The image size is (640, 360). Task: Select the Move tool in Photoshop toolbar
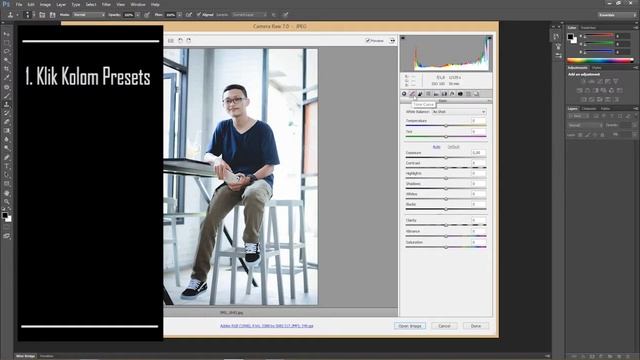[x=7, y=33]
